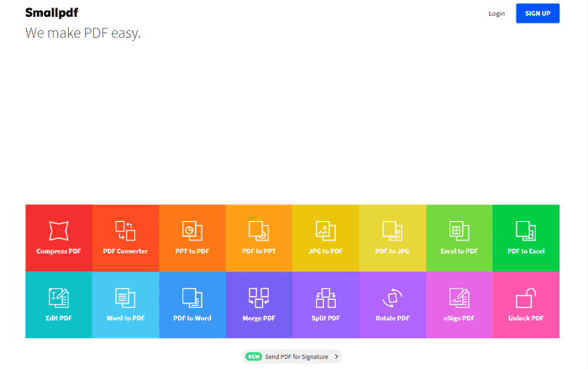Open the PDF to Excel icon
Viewport: 588px width, 369px height.
tap(526, 230)
